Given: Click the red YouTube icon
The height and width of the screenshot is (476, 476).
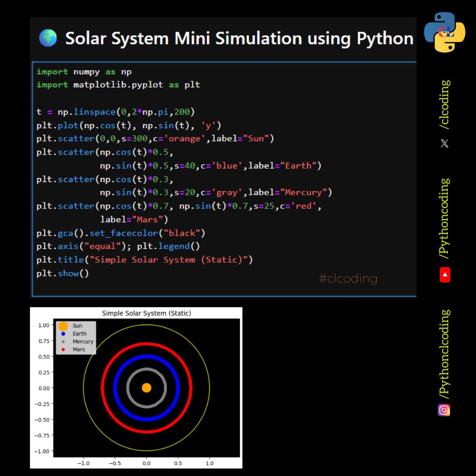Looking at the screenshot, I should point(445,275).
